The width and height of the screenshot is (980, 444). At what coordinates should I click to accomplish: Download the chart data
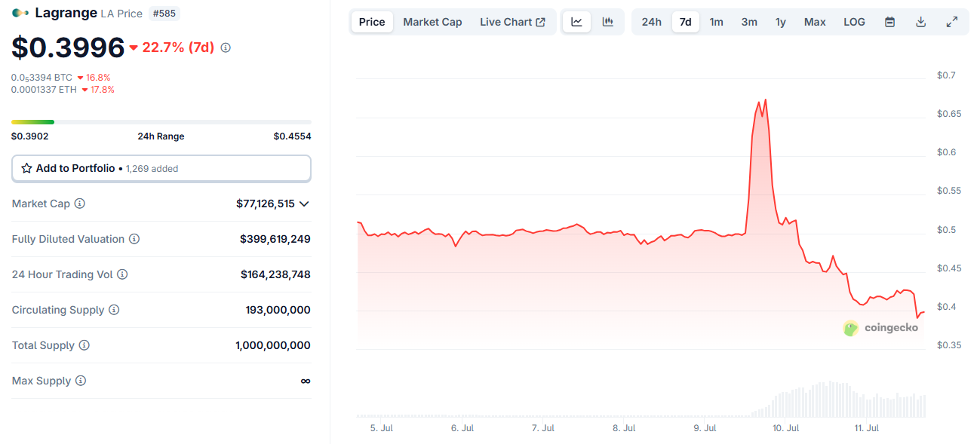click(920, 22)
